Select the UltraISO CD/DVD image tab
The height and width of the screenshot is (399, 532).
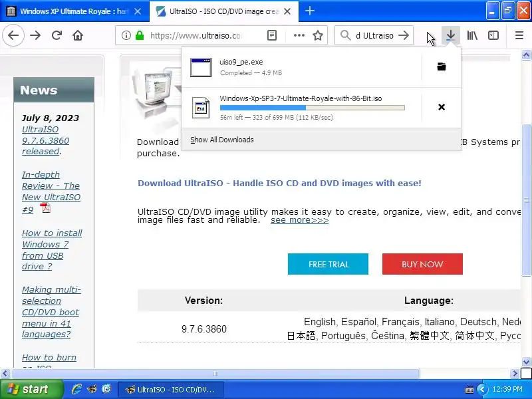coord(224,11)
